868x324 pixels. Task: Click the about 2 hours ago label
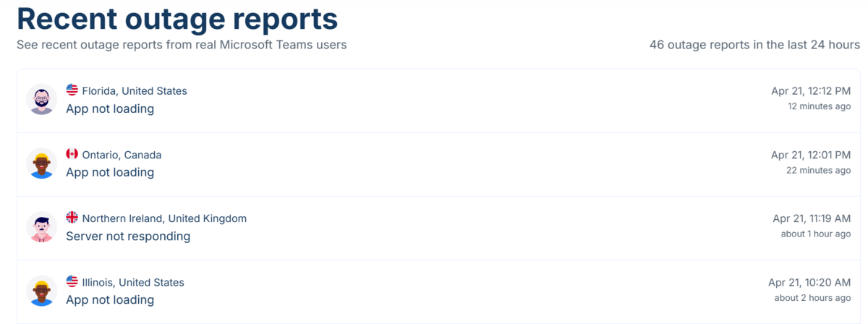pos(813,298)
